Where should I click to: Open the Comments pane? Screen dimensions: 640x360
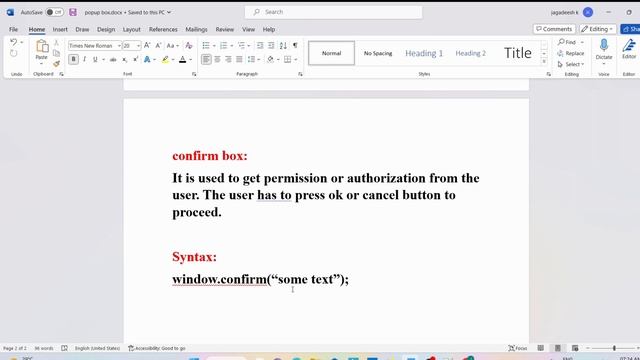(x=554, y=29)
